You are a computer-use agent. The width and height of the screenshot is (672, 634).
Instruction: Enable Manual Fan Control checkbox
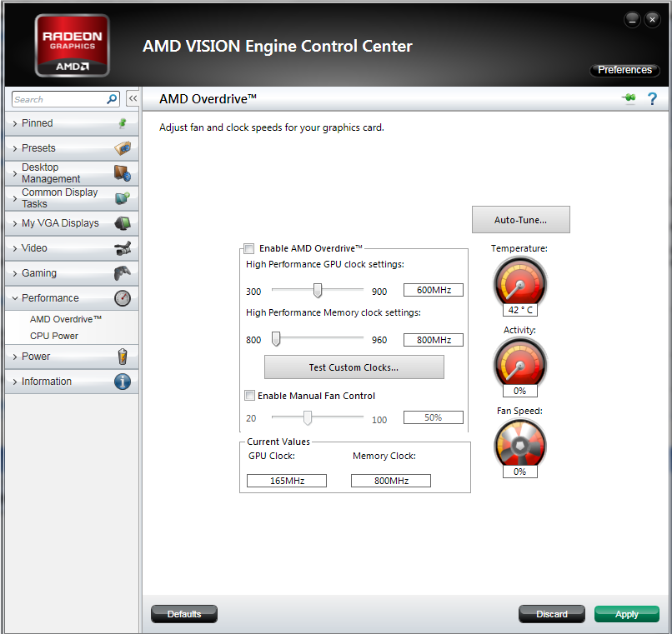pyautogui.click(x=249, y=396)
